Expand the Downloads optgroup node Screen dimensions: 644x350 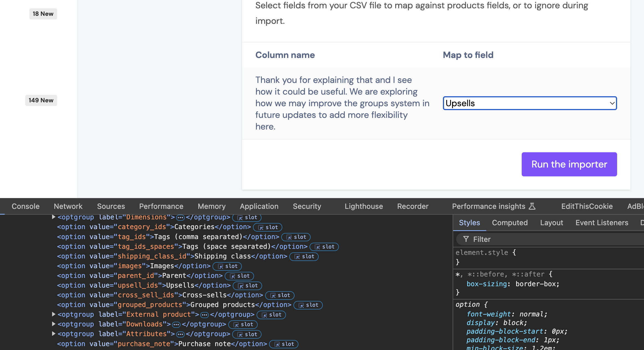54,324
